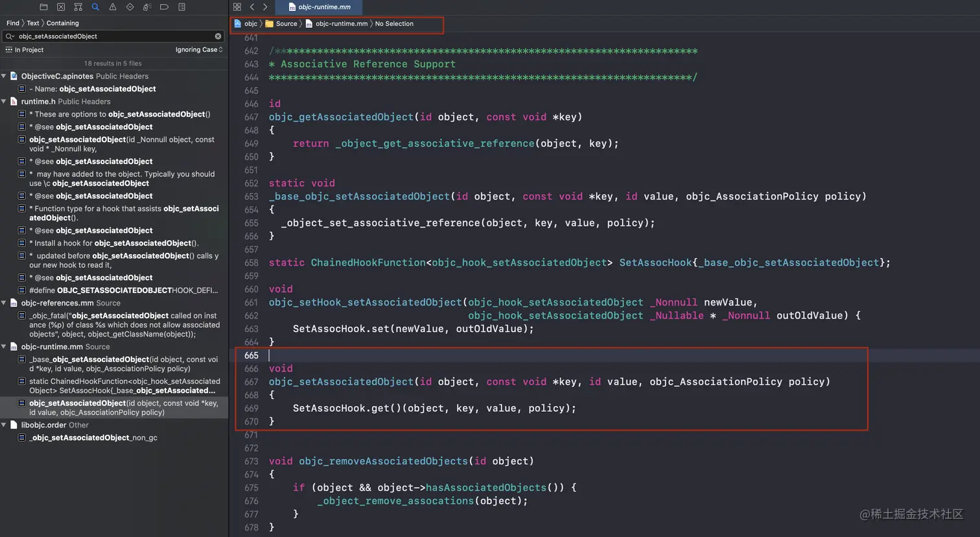The height and width of the screenshot is (537, 980).
Task: Click objc_setHook_setAssociatedObject function name in code
Action: [366, 302]
